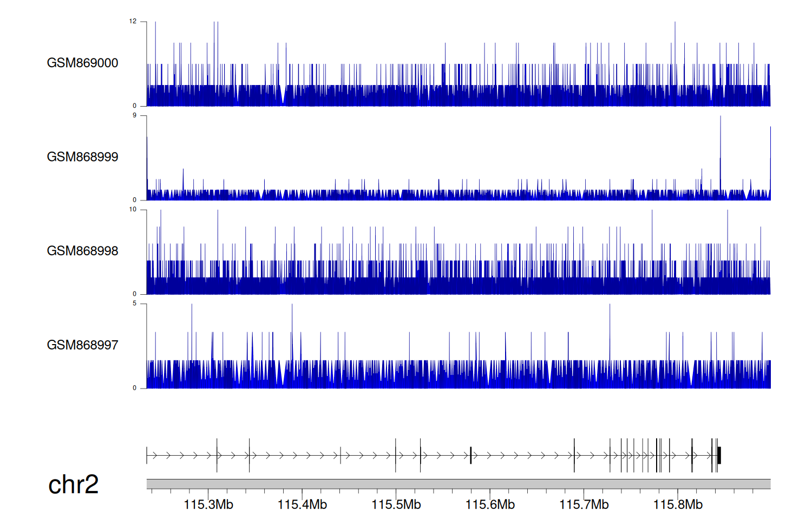Viewport: 812px width, 531px height.
Task: Click the y-axis maximum value 12 on GSM869000
Action: 133,21
